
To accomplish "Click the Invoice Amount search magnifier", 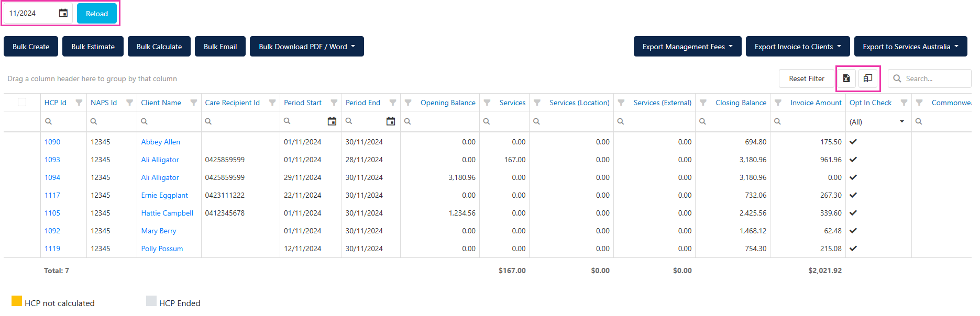I will coord(777,121).
